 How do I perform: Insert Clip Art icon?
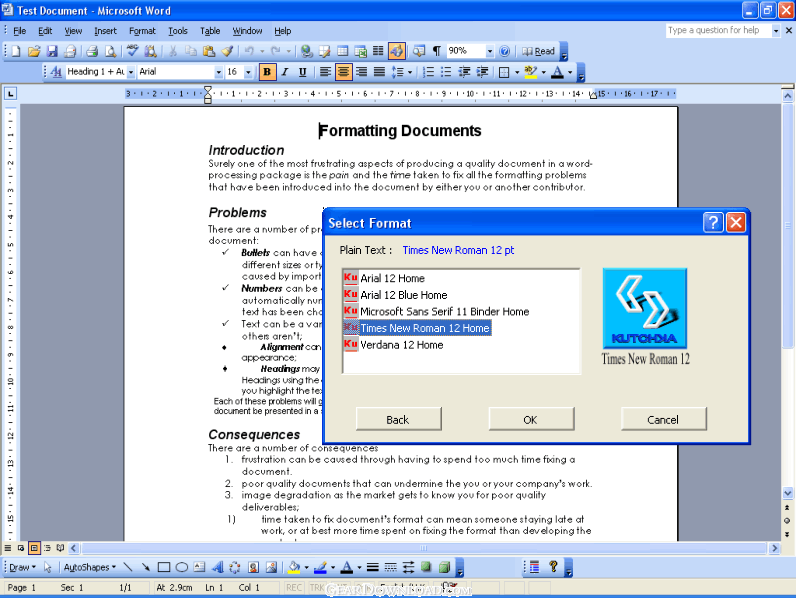253,567
